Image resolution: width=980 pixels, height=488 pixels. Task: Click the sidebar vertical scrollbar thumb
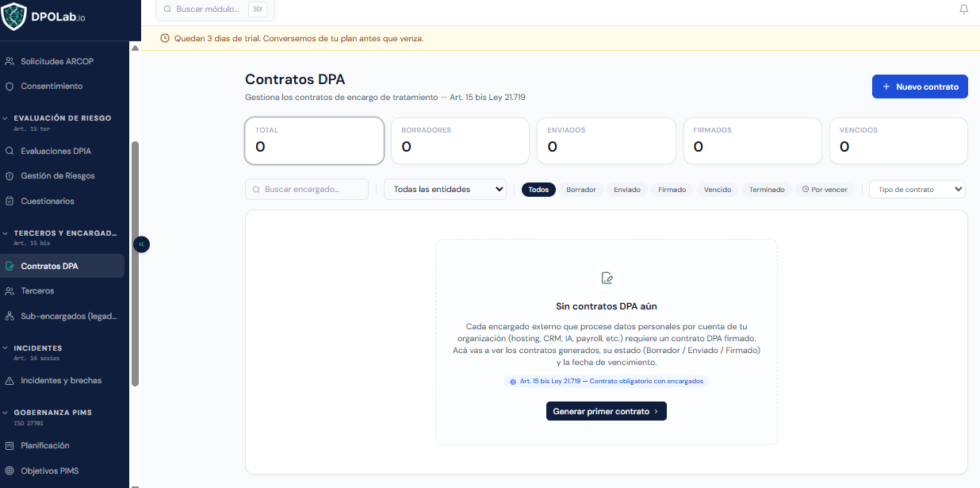click(x=135, y=263)
